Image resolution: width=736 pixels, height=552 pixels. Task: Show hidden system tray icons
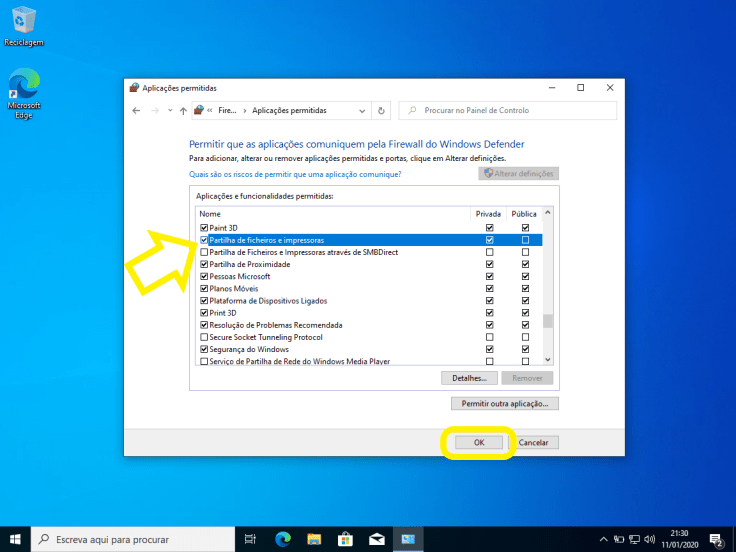tap(603, 540)
